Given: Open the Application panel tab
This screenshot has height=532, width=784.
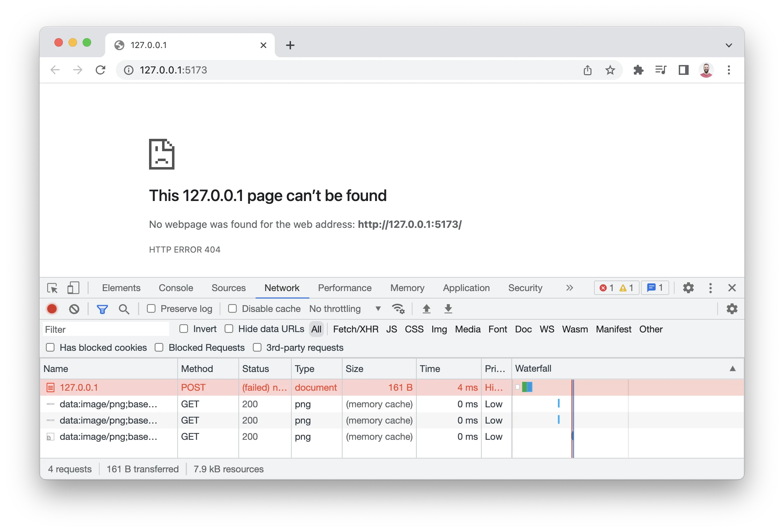Looking at the screenshot, I should [466, 288].
